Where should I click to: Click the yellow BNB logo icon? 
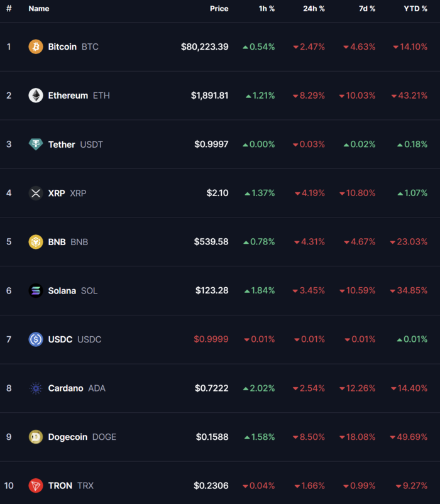[36, 242]
